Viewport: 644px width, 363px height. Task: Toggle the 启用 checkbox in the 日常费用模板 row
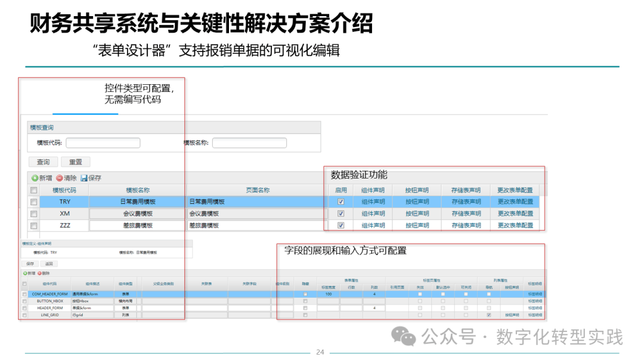point(341,202)
